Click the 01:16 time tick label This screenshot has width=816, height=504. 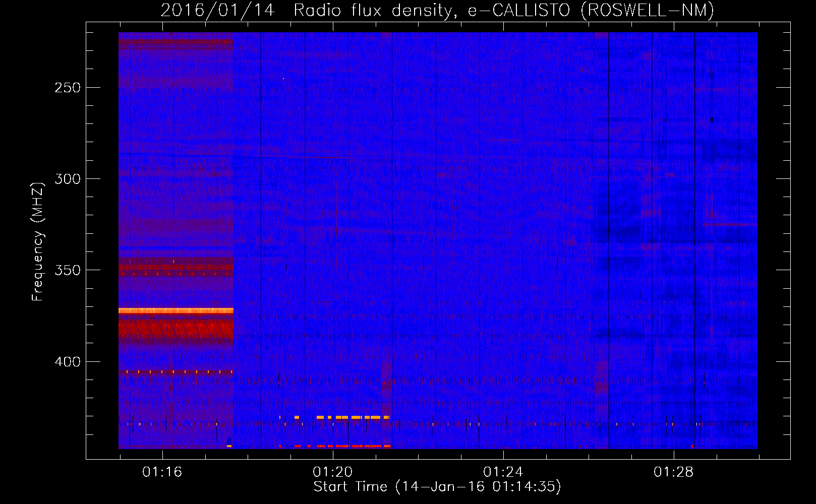click(x=162, y=472)
